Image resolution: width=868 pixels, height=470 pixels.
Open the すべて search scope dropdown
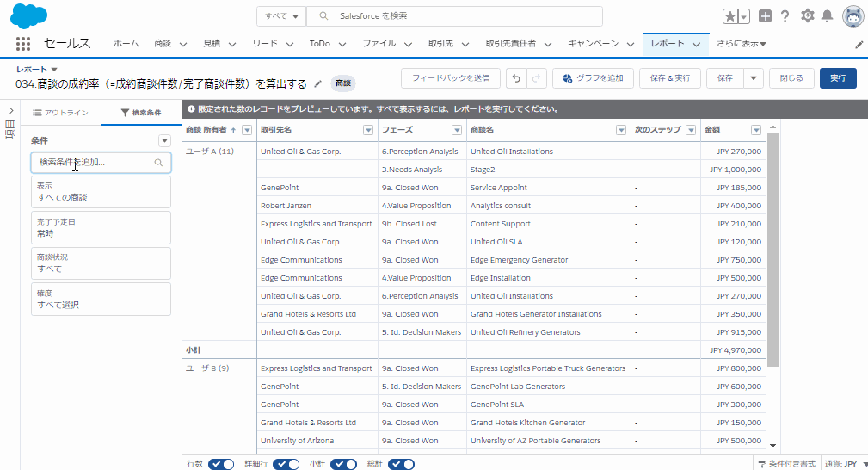pos(281,16)
